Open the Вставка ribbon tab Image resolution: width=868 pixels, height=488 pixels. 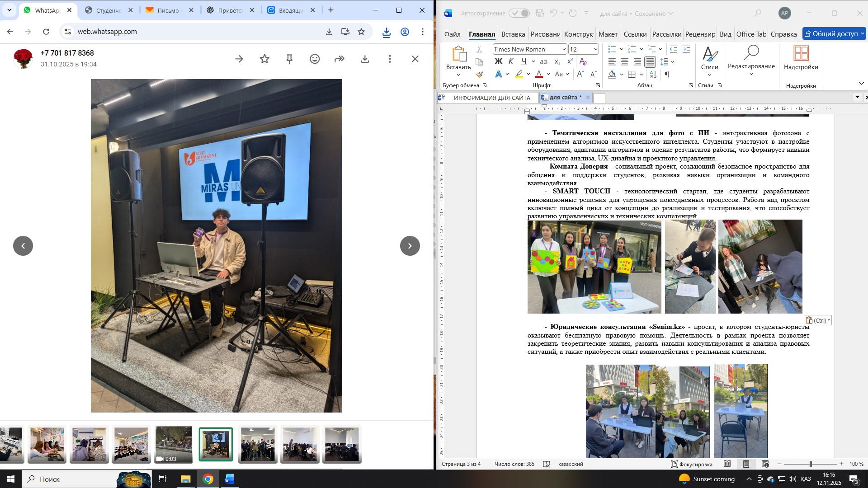pyautogui.click(x=513, y=34)
